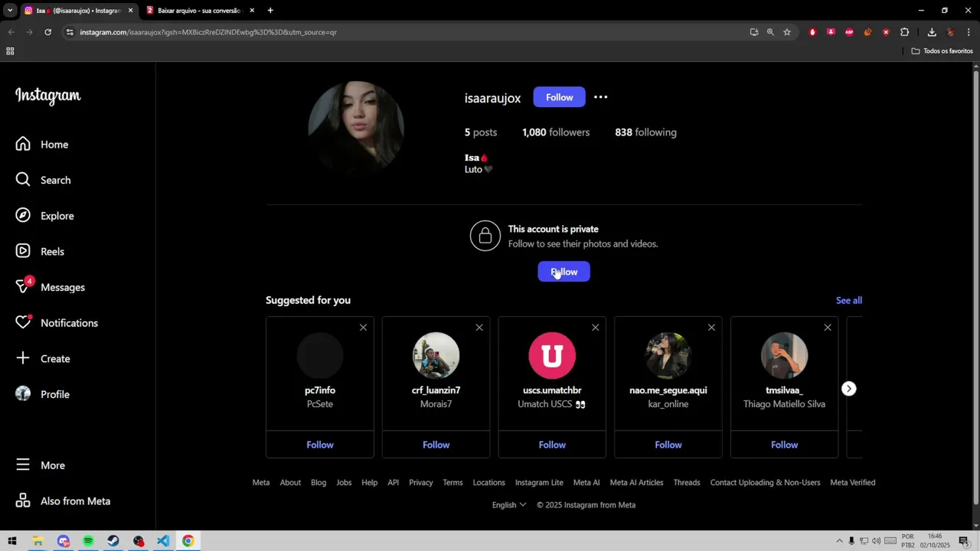Open three-dot options for isaaraujox

601,97
